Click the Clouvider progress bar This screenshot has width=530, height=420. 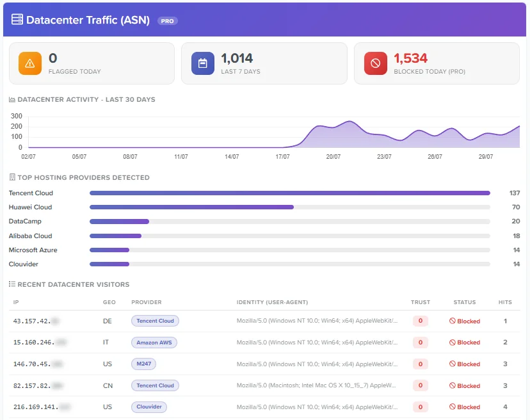coord(290,264)
